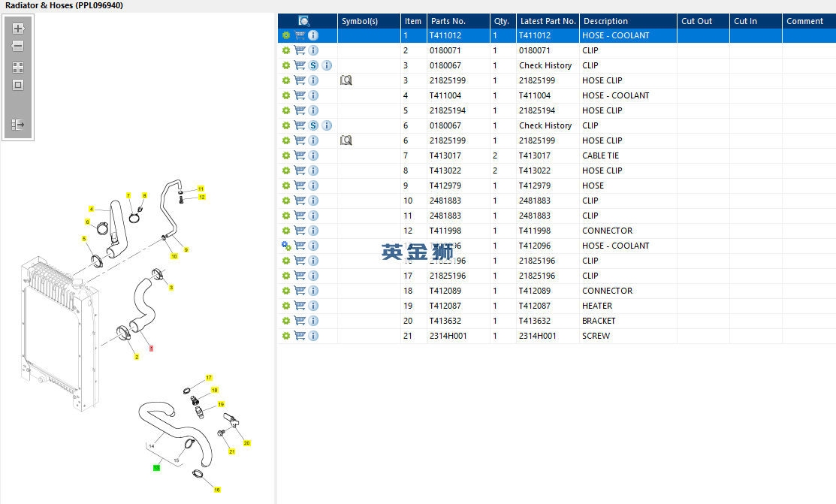The image size is (836, 504).
Task: Select the HOSE - COOLANT description of T411004
Action: (x=616, y=95)
